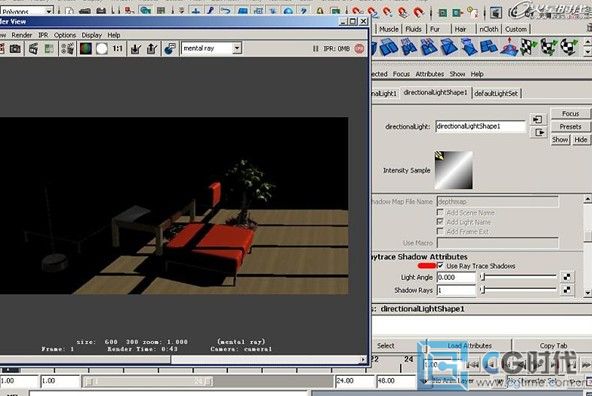This screenshot has width=592, height=396.
Task: Click the inputs to selected object green icon
Action: (x=442, y=13)
